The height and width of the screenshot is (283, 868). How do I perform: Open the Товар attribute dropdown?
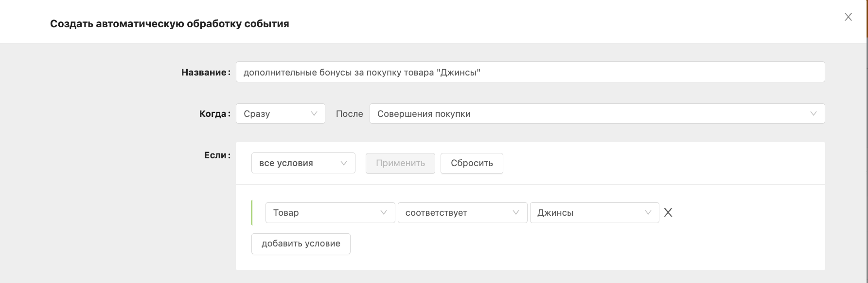[330, 213]
